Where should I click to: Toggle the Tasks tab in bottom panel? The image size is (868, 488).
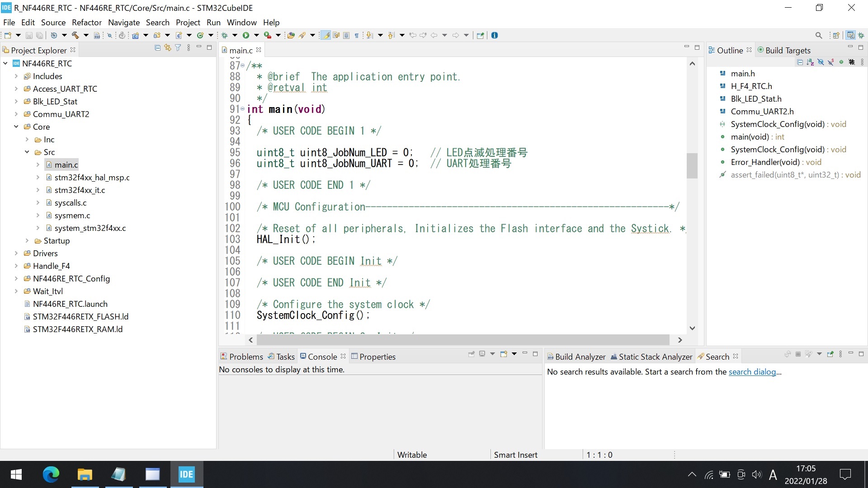coord(285,357)
